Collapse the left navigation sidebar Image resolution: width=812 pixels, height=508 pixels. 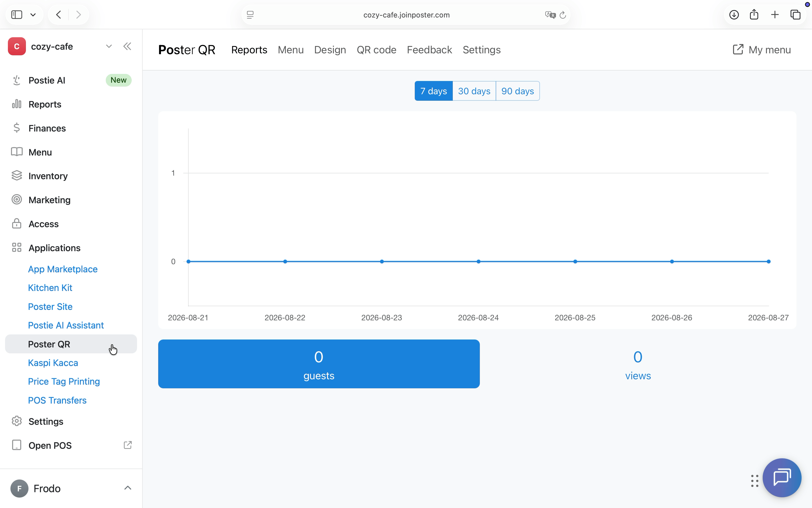127,46
